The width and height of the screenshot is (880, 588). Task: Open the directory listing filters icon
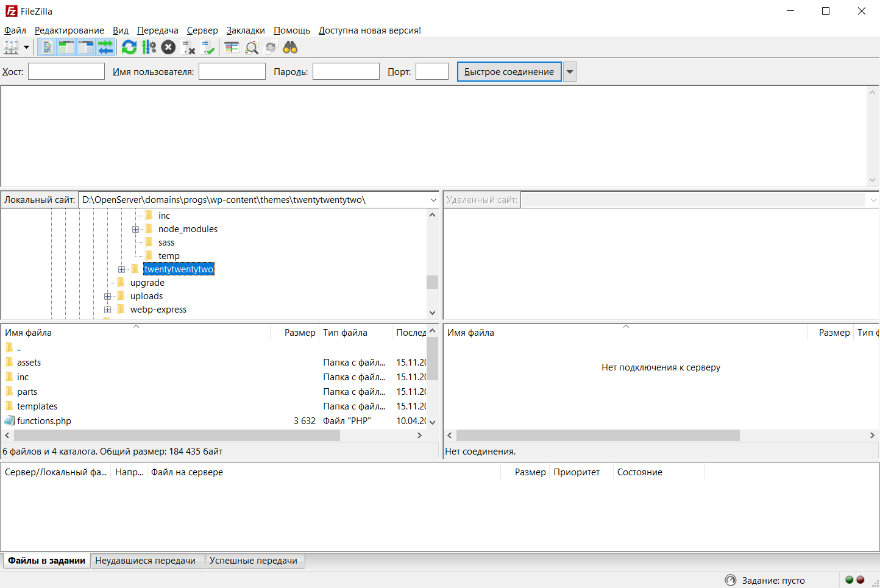click(x=232, y=48)
